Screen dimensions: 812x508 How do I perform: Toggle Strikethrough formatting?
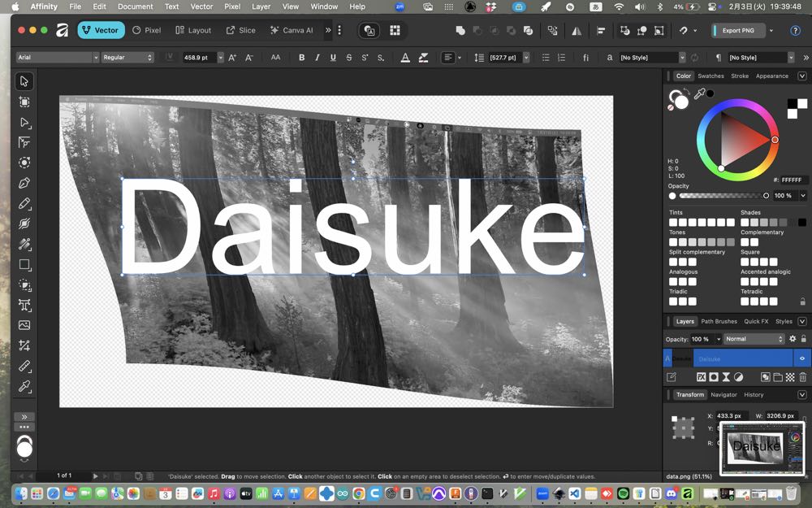tap(349, 58)
